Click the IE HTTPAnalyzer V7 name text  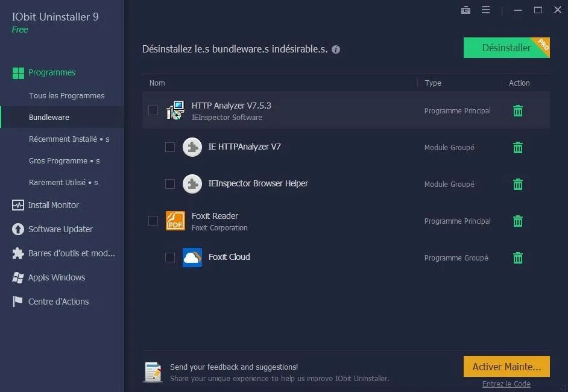click(x=244, y=147)
